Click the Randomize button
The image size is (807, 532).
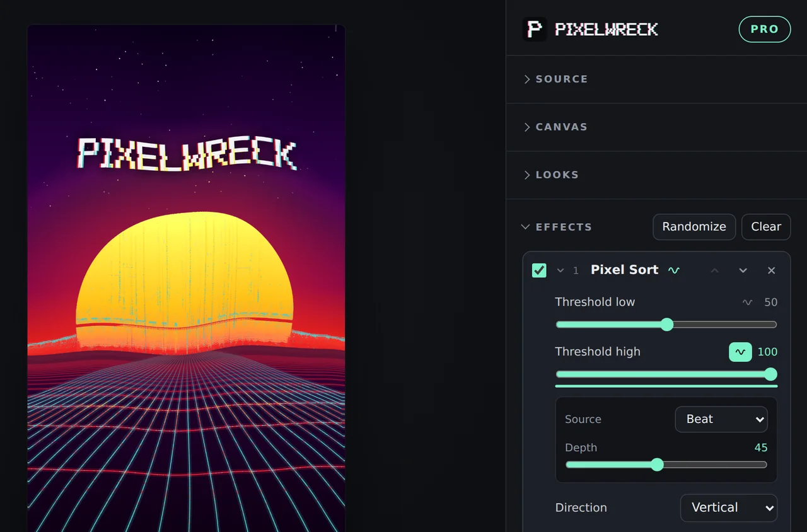coord(694,227)
